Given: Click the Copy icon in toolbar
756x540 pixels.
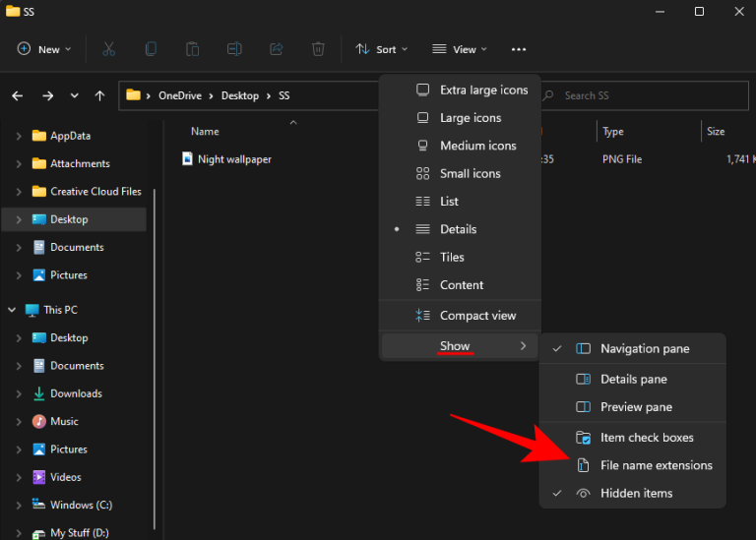Looking at the screenshot, I should tap(151, 49).
